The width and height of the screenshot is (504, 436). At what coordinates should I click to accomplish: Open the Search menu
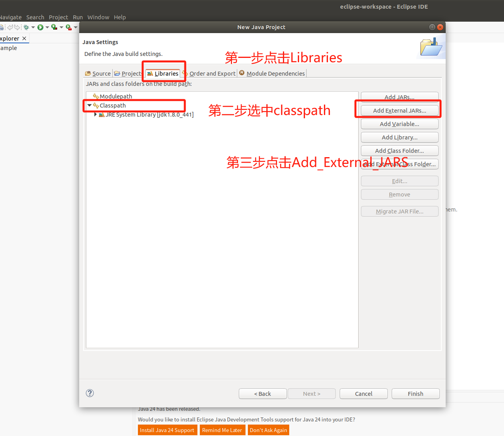[x=35, y=17]
